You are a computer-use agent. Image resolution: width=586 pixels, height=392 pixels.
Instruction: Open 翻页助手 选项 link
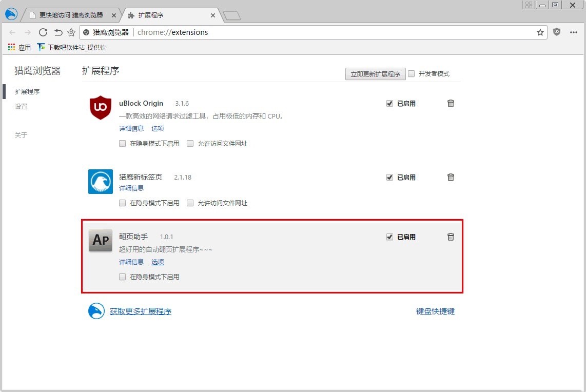tap(158, 262)
